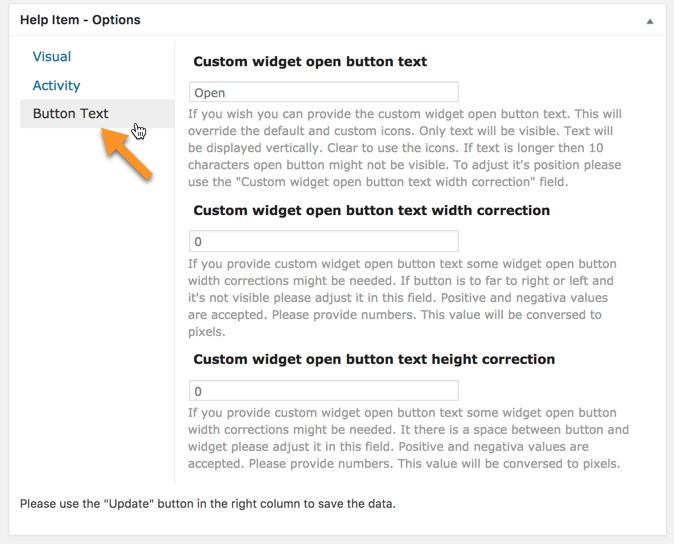Click the word Open inside the first field

pos(210,93)
